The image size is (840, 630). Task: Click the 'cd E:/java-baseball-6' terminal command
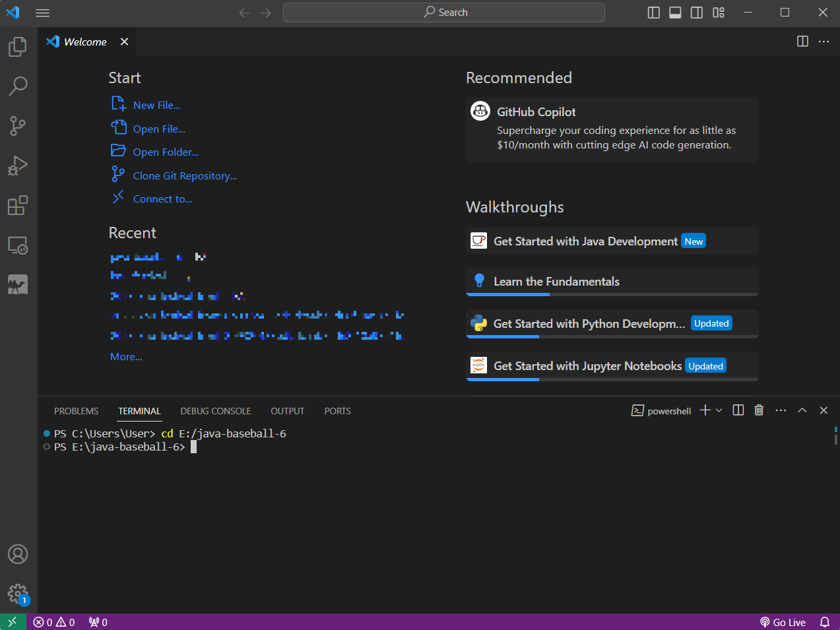pyautogui.click(x=224, y=433)
